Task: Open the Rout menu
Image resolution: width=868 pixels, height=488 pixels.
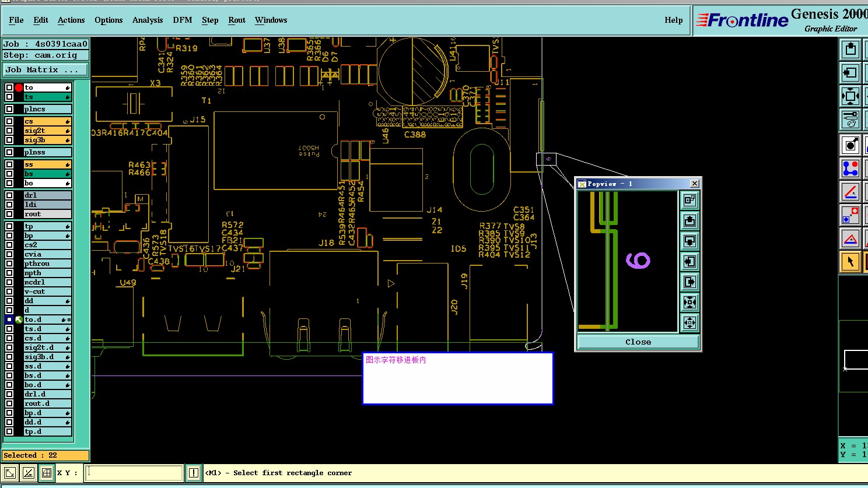Action: (237, 20)
